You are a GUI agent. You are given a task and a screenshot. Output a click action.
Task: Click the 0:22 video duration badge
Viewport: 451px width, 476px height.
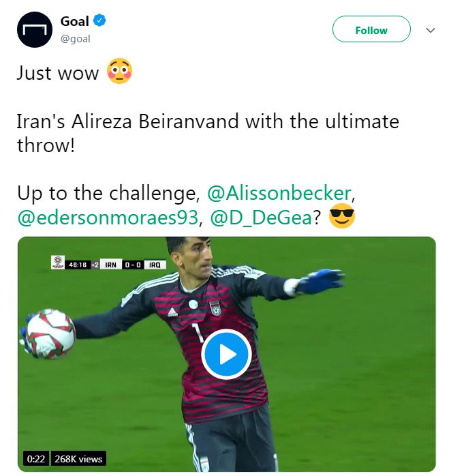[x=36, y=459]
